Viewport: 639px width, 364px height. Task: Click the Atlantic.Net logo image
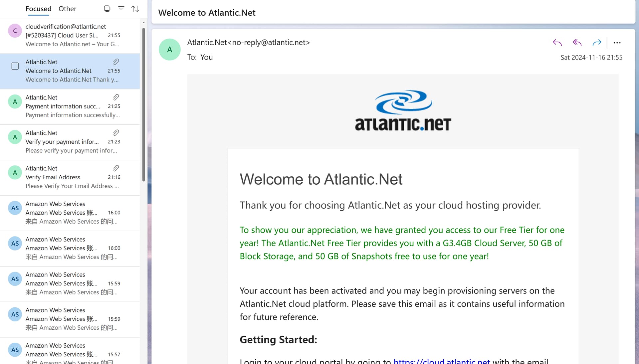tap(403, 110)
